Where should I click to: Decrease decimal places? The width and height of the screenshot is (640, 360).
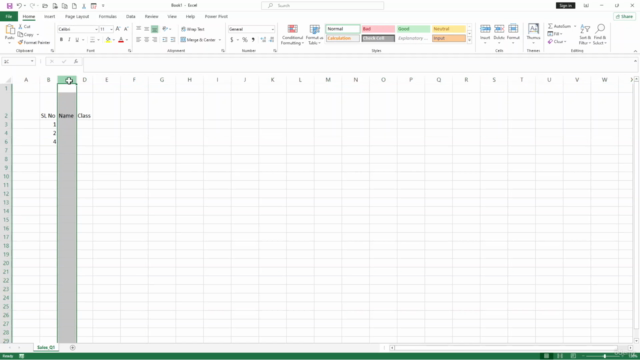pyautogui.click(x=272, y=40)
